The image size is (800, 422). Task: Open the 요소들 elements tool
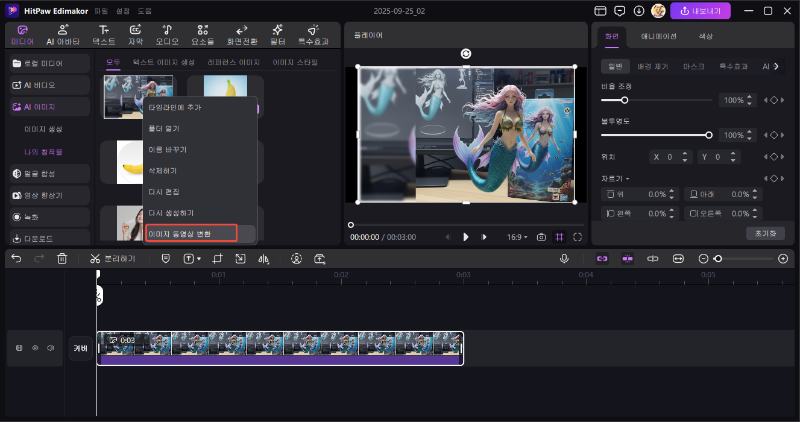point(203,35)
